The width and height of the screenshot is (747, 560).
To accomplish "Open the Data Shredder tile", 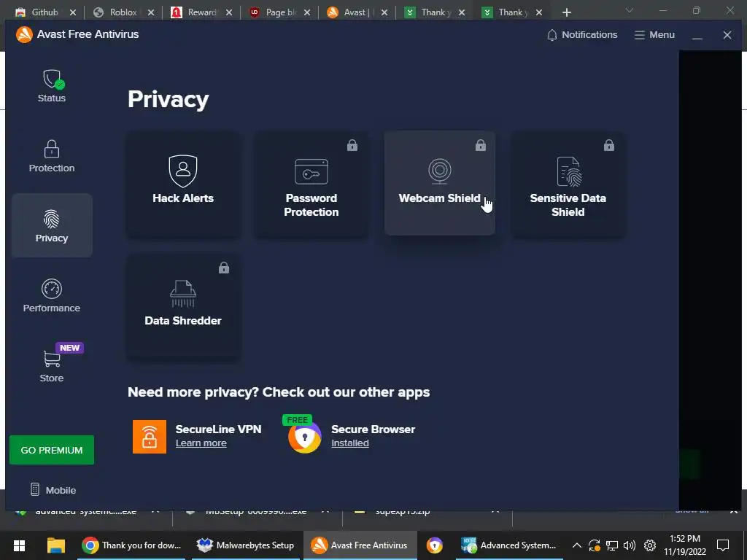I will [x=183, y=306].
